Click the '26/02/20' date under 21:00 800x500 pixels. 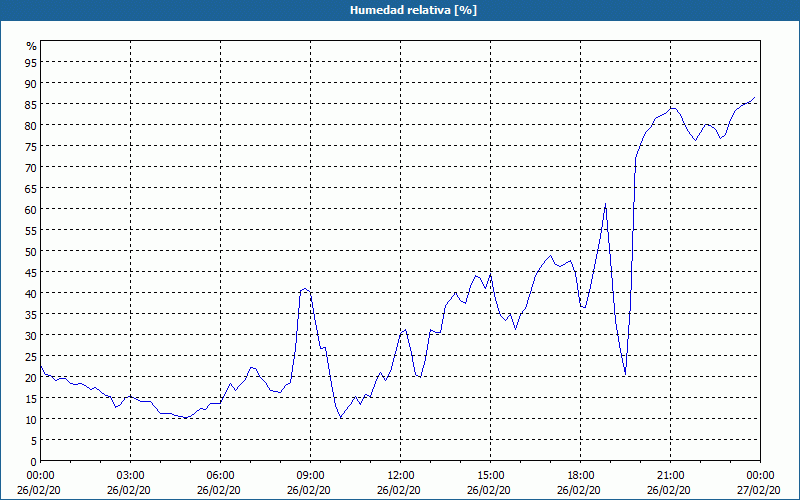point(669,490)
